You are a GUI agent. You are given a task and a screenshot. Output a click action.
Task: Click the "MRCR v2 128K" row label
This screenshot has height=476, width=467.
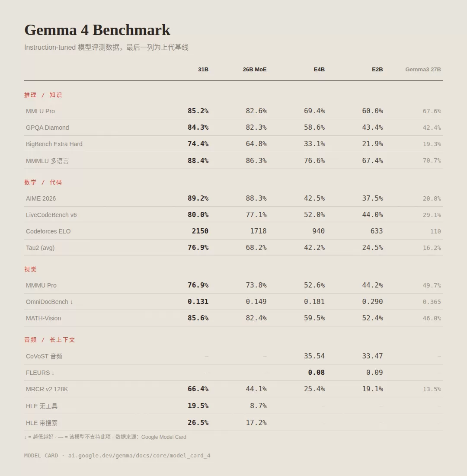tap(47, 389)
